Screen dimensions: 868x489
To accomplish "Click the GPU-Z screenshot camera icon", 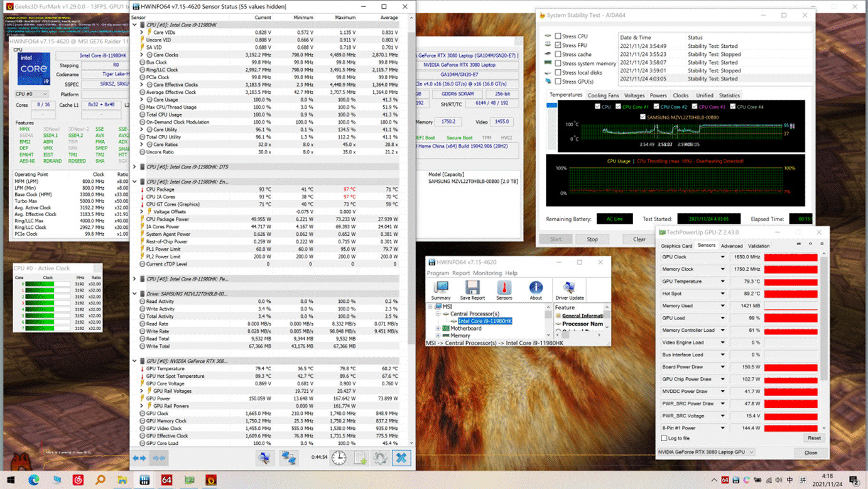I will click(799, 244).
